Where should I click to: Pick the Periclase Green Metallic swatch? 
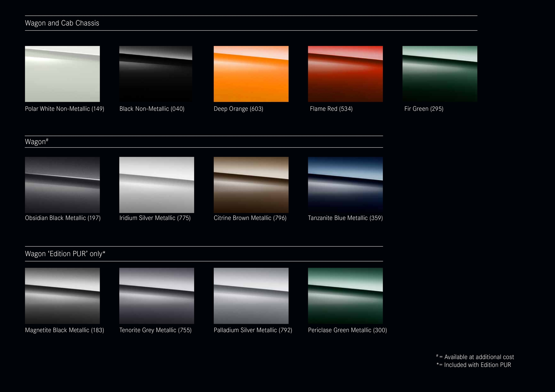pos(345,296)
